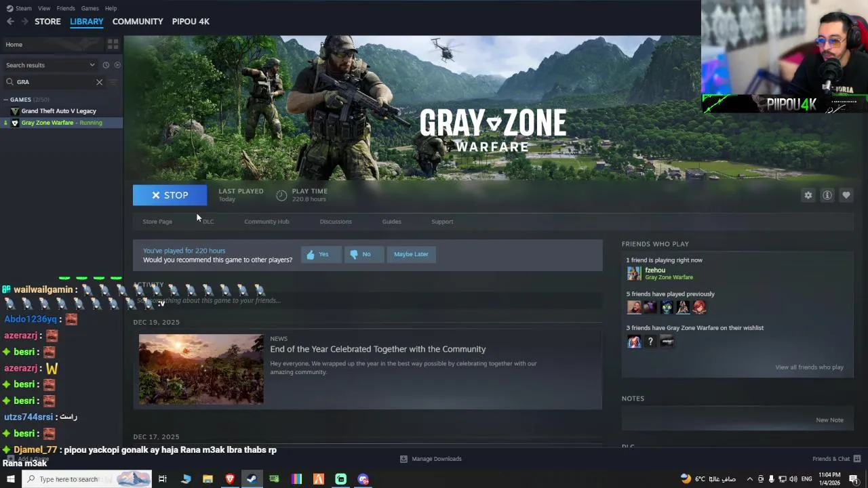The image size is (868, 488).
Task: Expand the Search results collection dropdown
Action: point(92,65)
